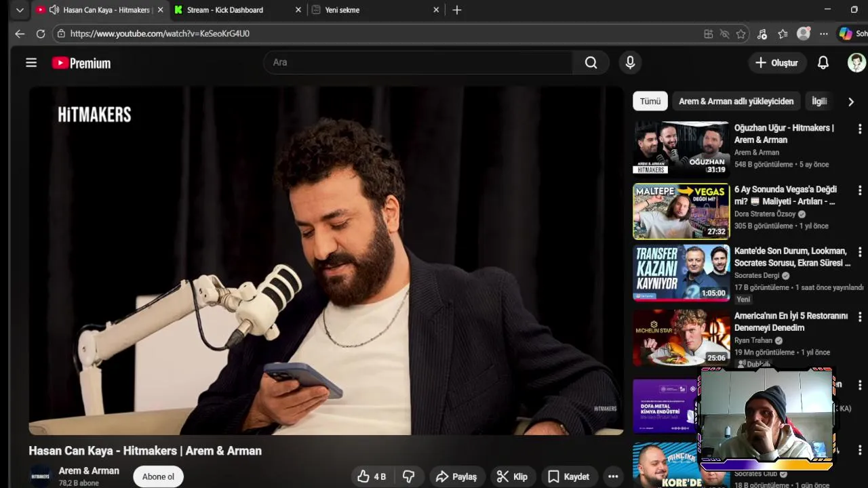Image resolution: width=868 pixels, height=488 pixels.
Task: Go back in the browser
Action: click(x=20, y=33)
